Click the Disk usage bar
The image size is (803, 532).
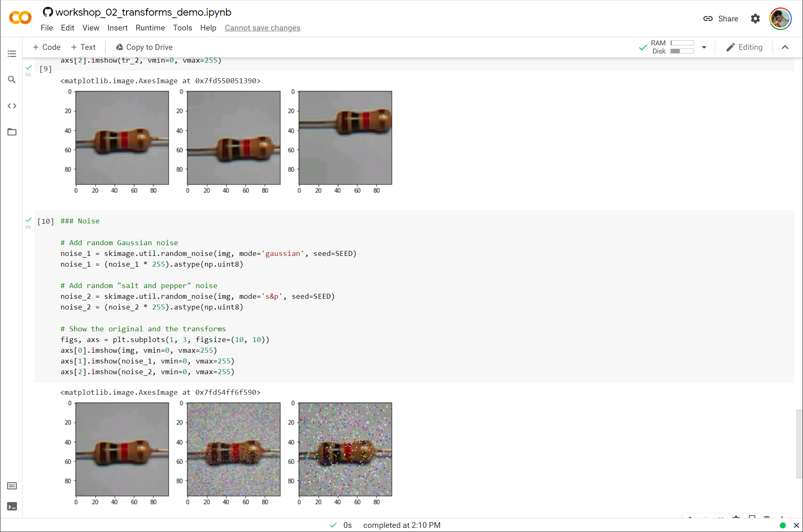682,51
